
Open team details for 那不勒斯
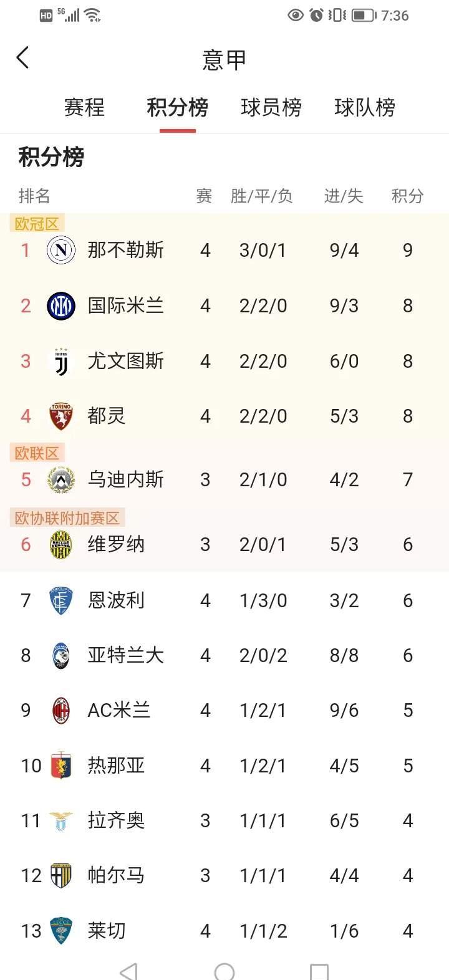tap(123, 250)
